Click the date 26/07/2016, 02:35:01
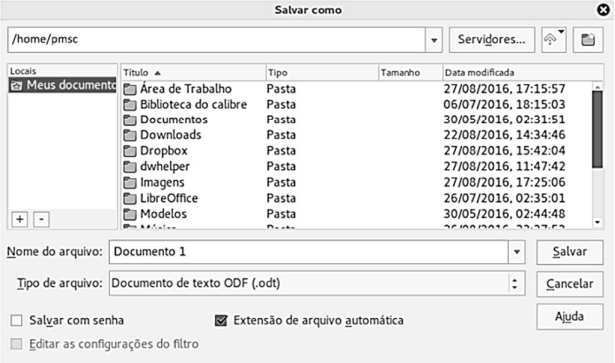This screenshot has width=615, height=363. point(504,198)
